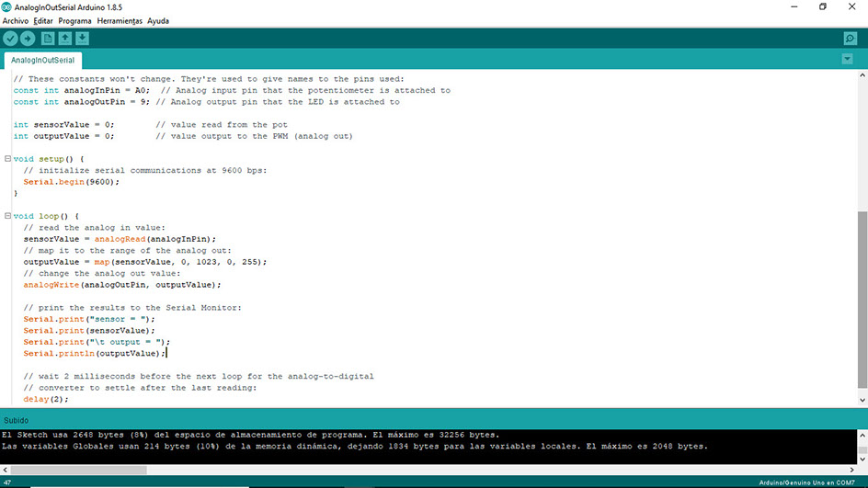This screenshot has width=868, height=488.
Task: Click the 'Subido' status message
Action: [x=16, y=421]
